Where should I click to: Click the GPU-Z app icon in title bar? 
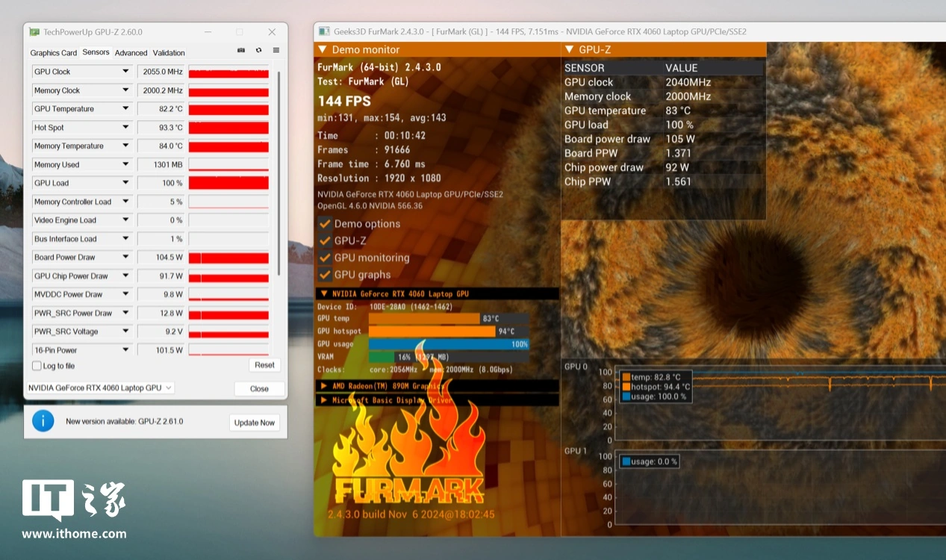pos(34,32)
